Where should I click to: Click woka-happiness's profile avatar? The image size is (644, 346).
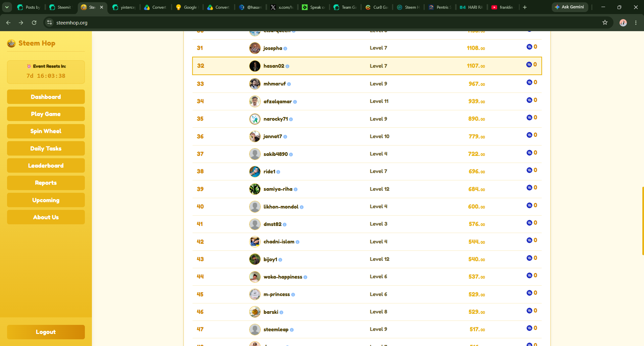pos(255,277)
